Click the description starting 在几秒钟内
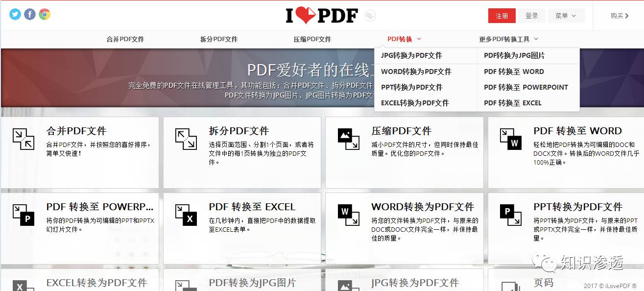Screen dimensions: 644x291 (262, 225)
